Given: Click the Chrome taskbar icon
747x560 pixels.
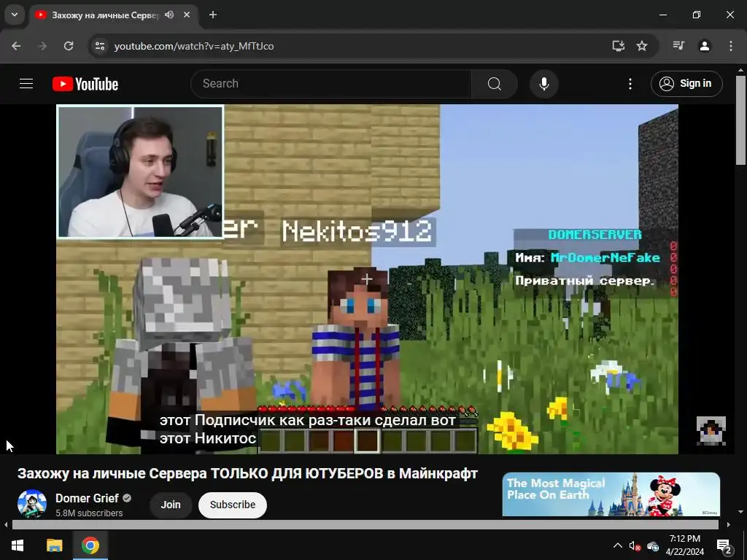Looking at the screenshot, I should [x=90, y=545].
